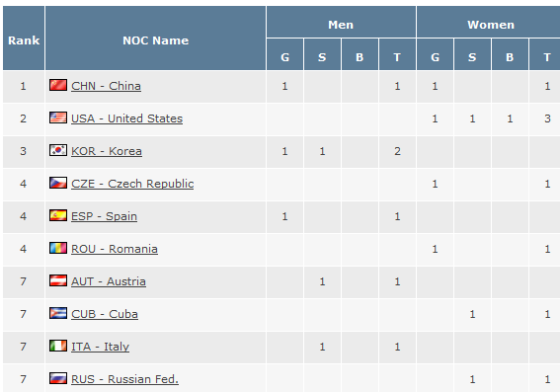Click the Czech Republic flag icon
The image size is (560, 392).
(58, 183)
